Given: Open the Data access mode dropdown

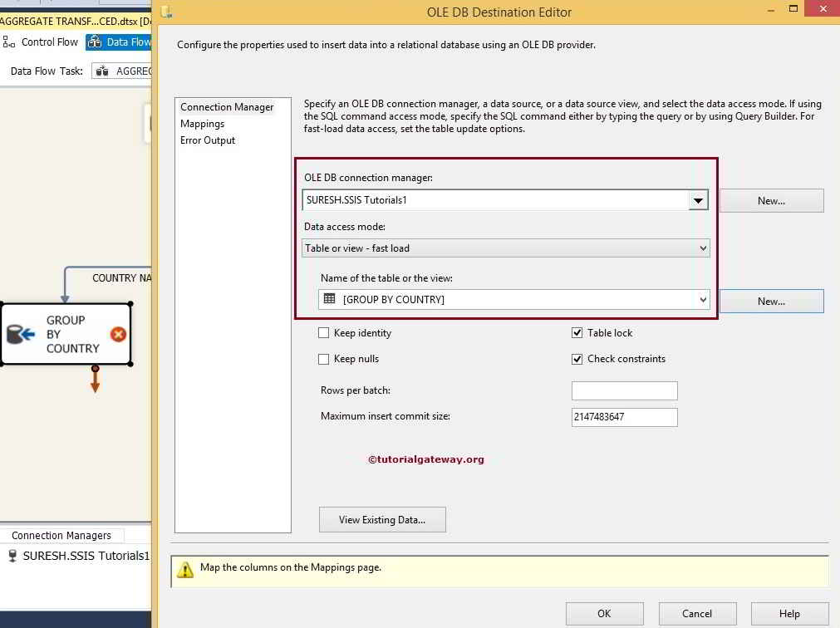Looking at the screenshot, I should tap(704, 248).
